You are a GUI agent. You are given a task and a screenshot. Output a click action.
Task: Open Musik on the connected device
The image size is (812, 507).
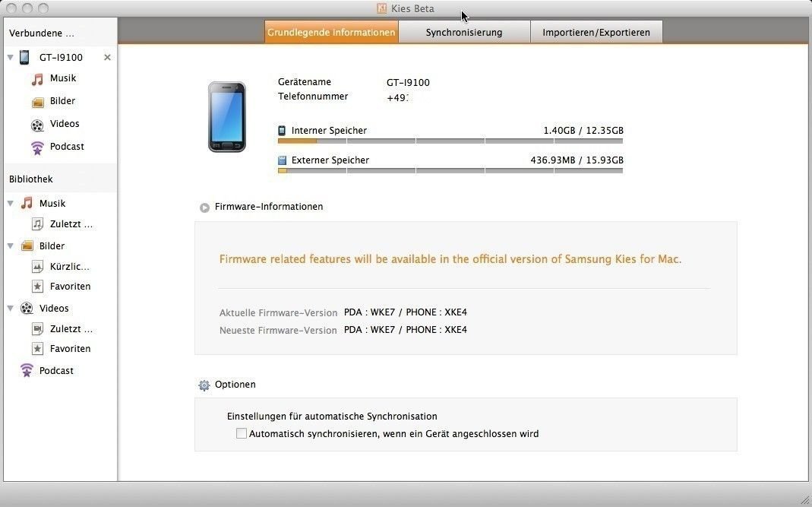(x=63, y=78)
